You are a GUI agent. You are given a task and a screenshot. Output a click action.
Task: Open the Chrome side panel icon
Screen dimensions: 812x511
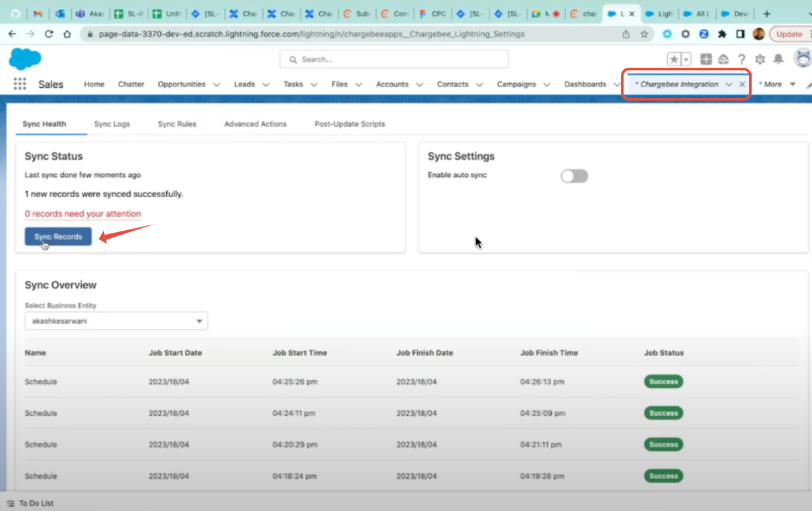click(x=740, y=34)
